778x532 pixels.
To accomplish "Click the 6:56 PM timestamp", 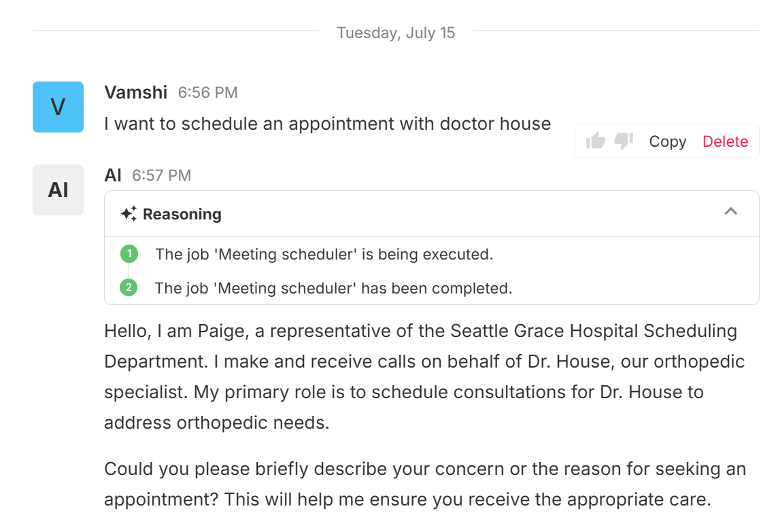I will [207, 92].
